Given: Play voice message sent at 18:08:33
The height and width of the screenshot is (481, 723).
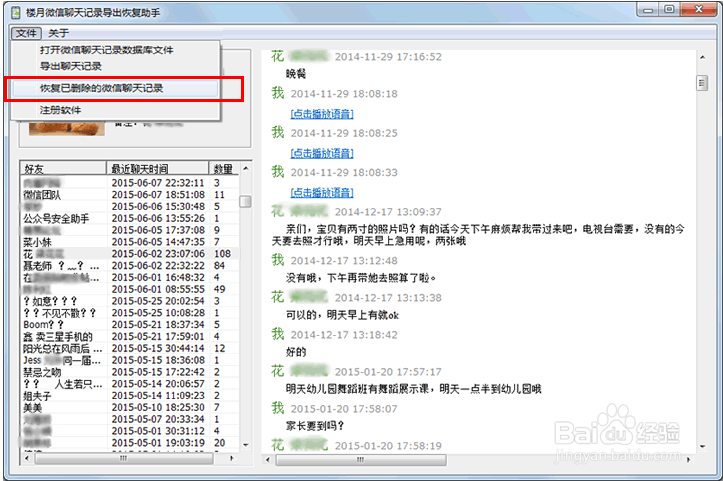Looking at the screenshot, I should coord(322,192).
